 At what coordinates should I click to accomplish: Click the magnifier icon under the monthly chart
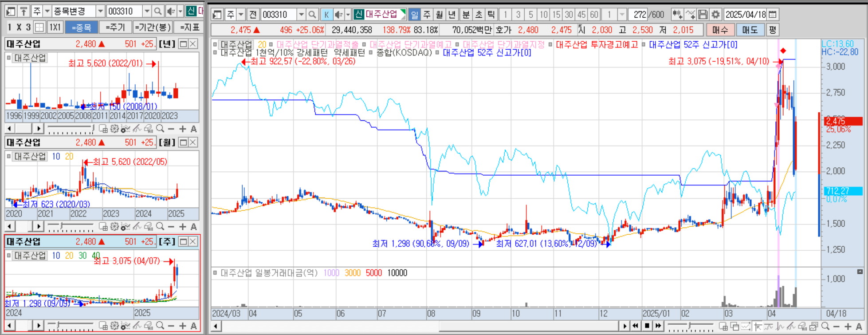(160, 226)
